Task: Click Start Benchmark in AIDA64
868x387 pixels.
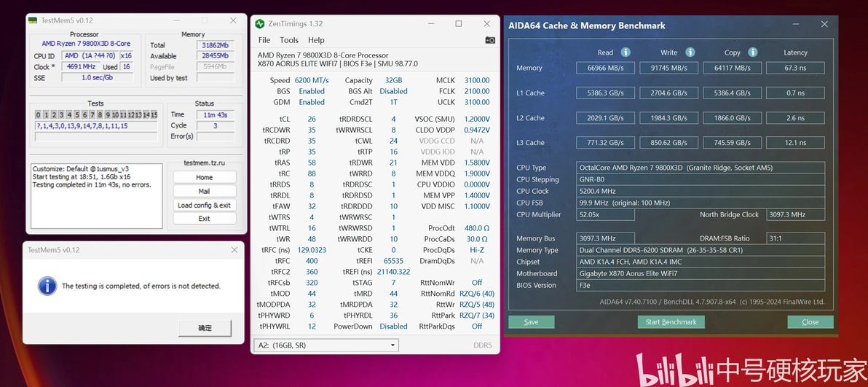Action: pyautogui.click(x=671, y=321)
